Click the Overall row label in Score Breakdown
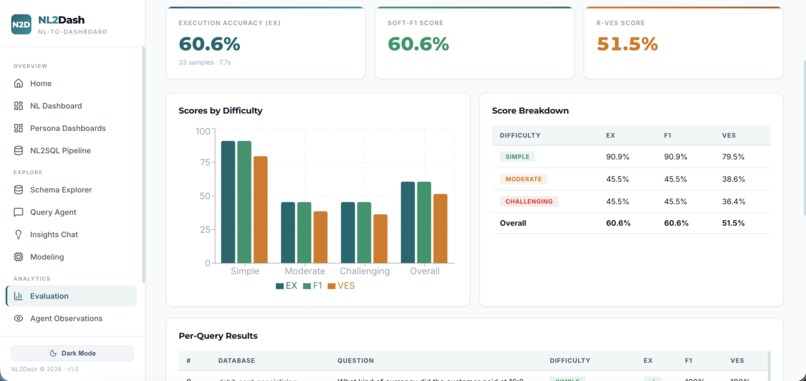The width and height of the screenshot is (806, 381). 513,223
